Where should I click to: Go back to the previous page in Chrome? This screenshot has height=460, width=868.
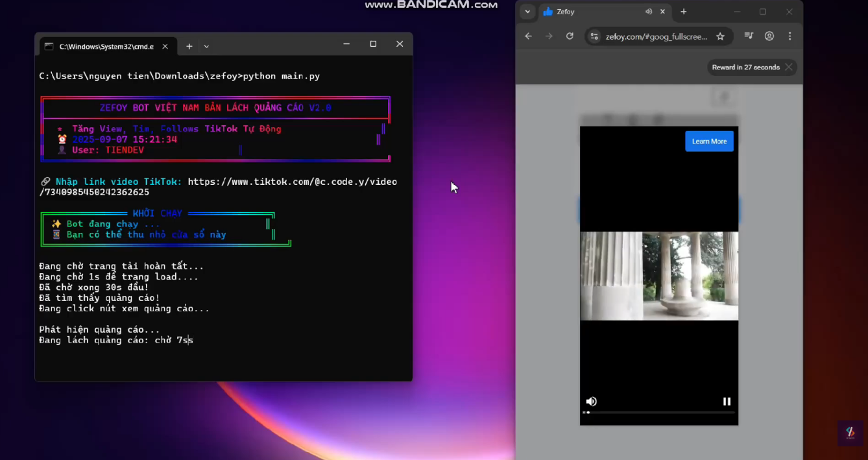point(528,36)
